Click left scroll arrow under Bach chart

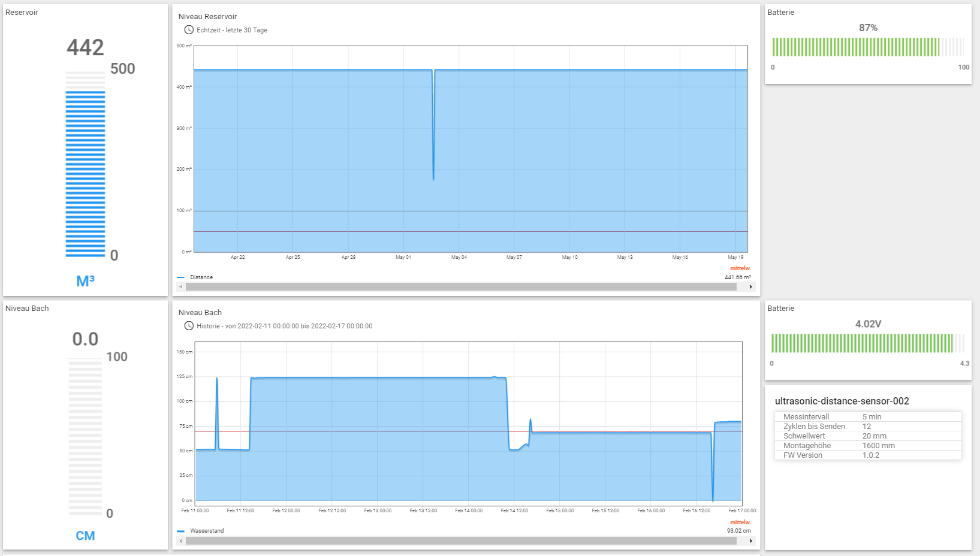tap(180, 541)
